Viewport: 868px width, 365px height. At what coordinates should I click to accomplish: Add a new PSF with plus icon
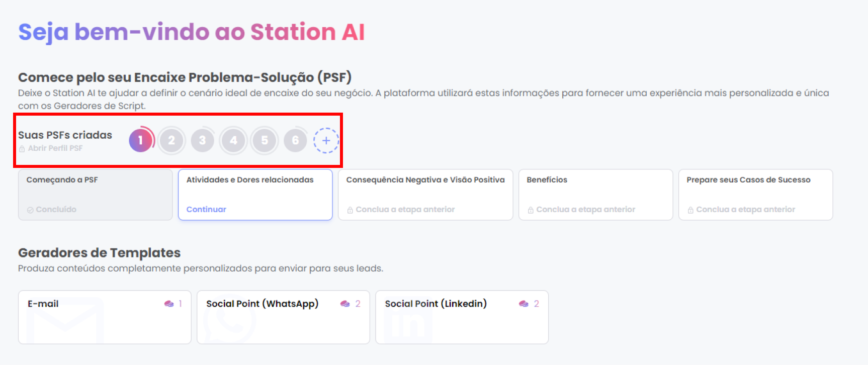pos(326,140)
